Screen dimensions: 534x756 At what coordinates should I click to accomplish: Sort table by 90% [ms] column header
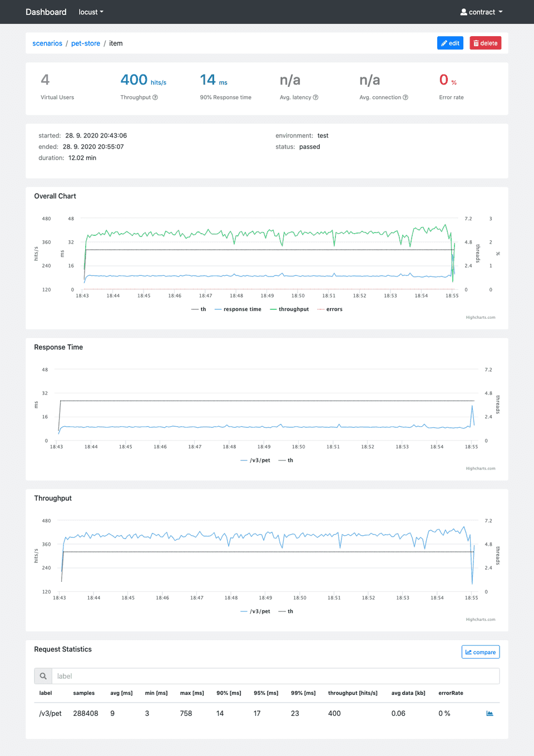(x=229, y=693)
